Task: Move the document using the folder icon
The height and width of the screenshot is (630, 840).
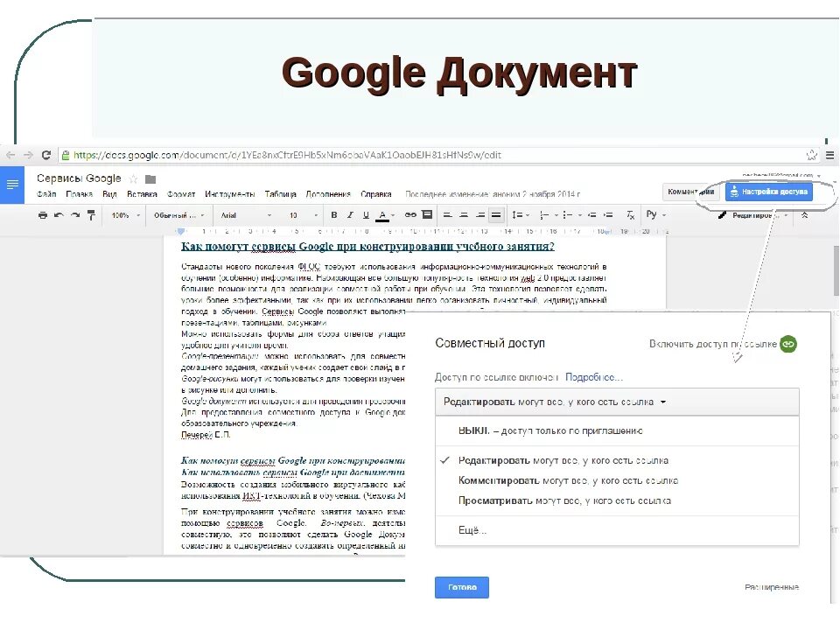Action: coord(150,178)
